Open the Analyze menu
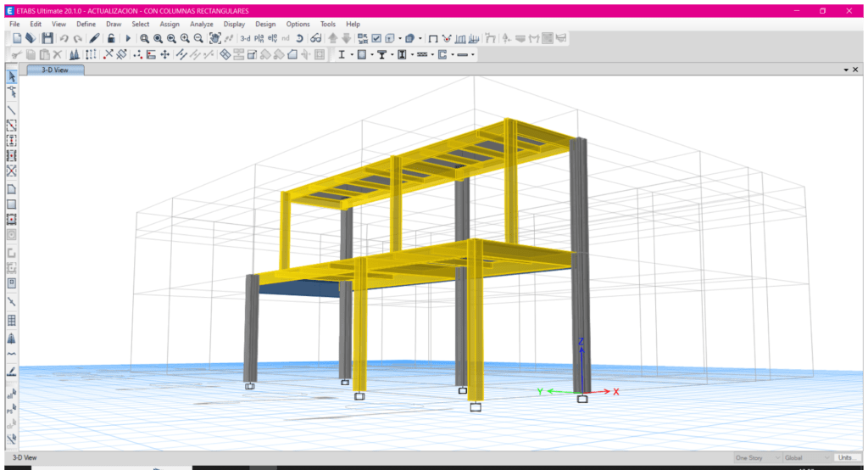Image resolution: width=868 pixels, height=470 pixels. [x=202, y=24]
